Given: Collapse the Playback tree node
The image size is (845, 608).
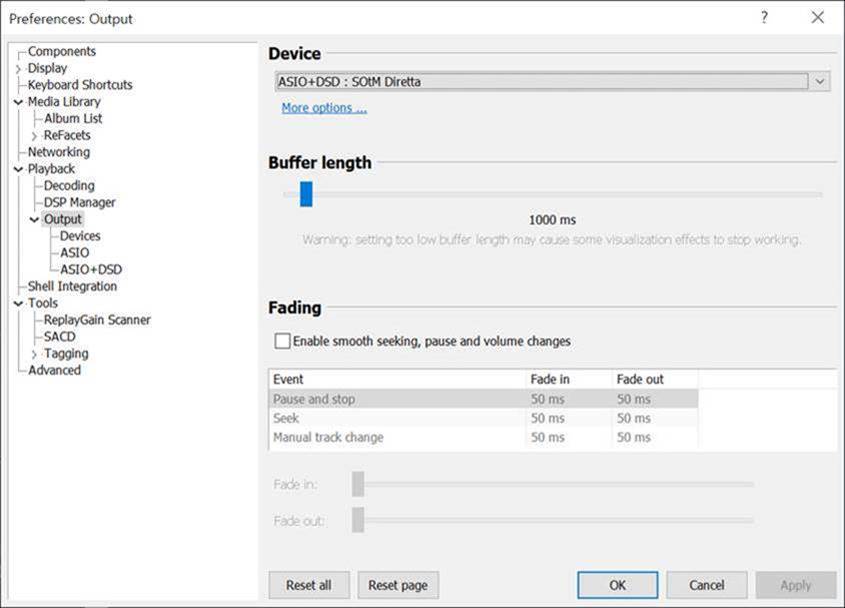Looking at the screenshot, I should coord(18,169).
